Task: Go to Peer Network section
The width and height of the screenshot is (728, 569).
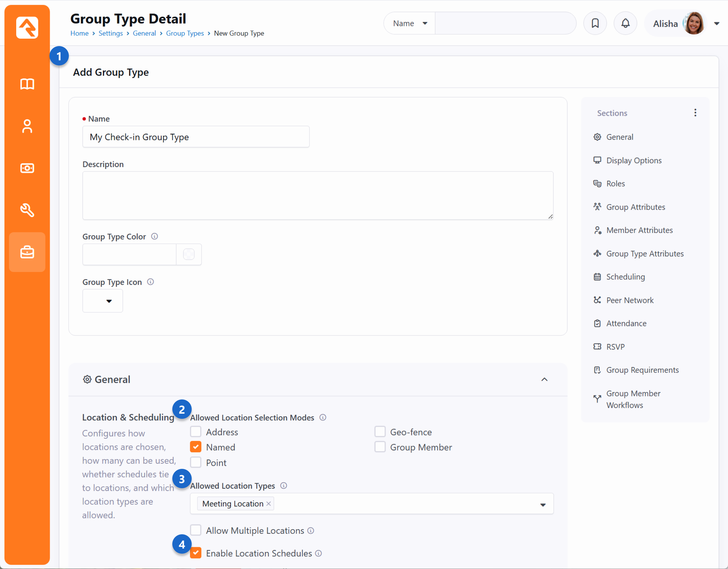Action: click(x=629, y=300)
